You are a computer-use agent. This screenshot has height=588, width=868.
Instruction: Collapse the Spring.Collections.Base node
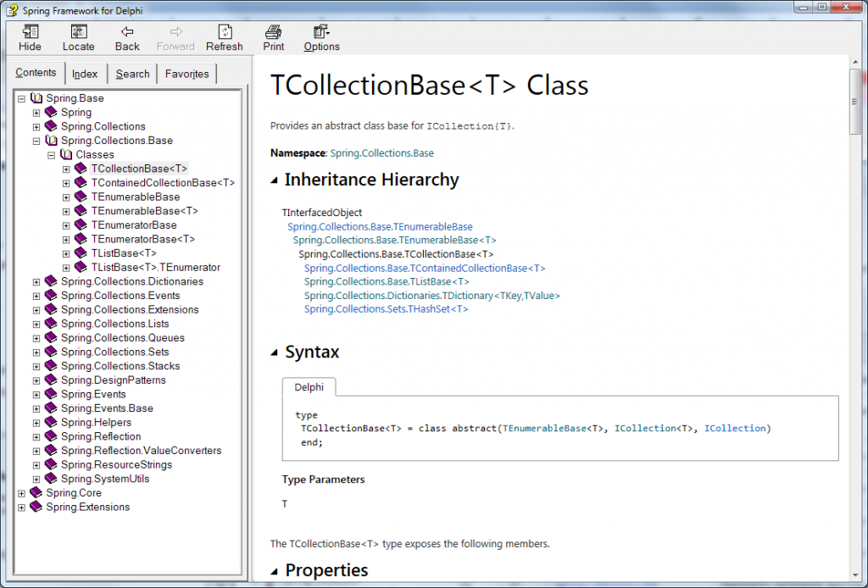(x=35, y=140)
